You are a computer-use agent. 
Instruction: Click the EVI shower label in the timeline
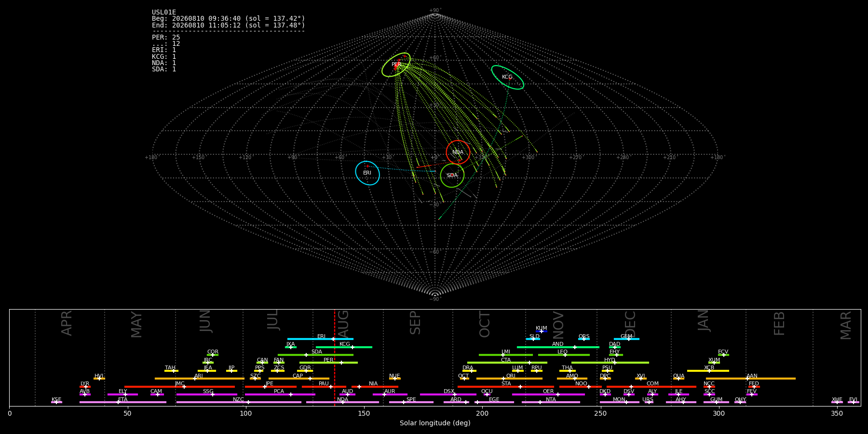(x=853, y=400)
